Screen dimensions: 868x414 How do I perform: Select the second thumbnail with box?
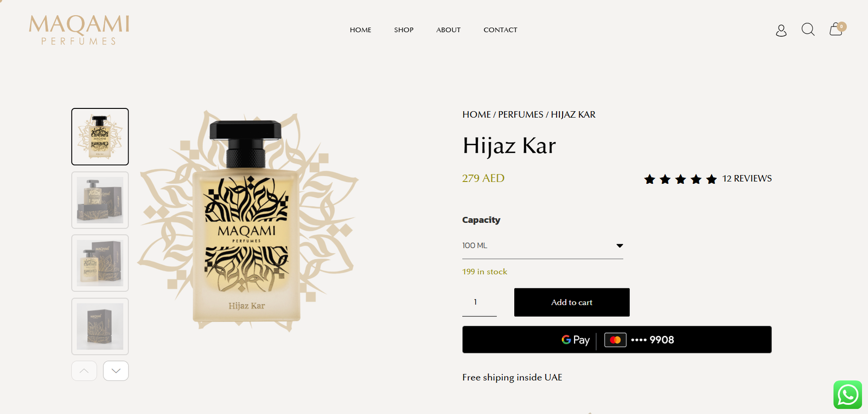[100, 200]
